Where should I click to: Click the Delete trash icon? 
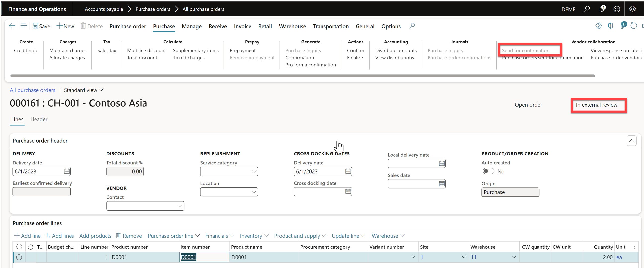(x=83, y=26)
